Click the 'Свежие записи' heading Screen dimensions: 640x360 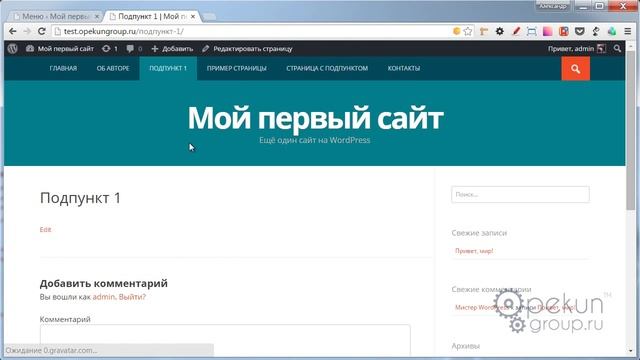479,233
